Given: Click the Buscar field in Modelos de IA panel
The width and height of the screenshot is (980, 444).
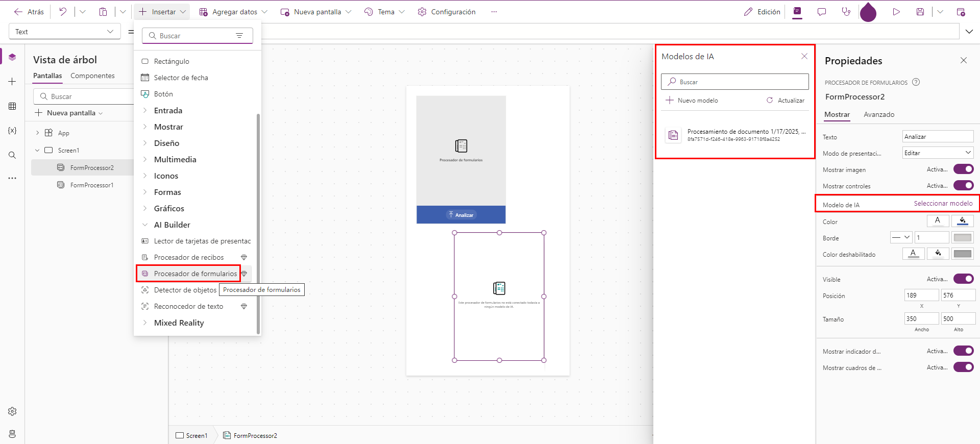Looking at the screenshot, I should tap(735, 82).
